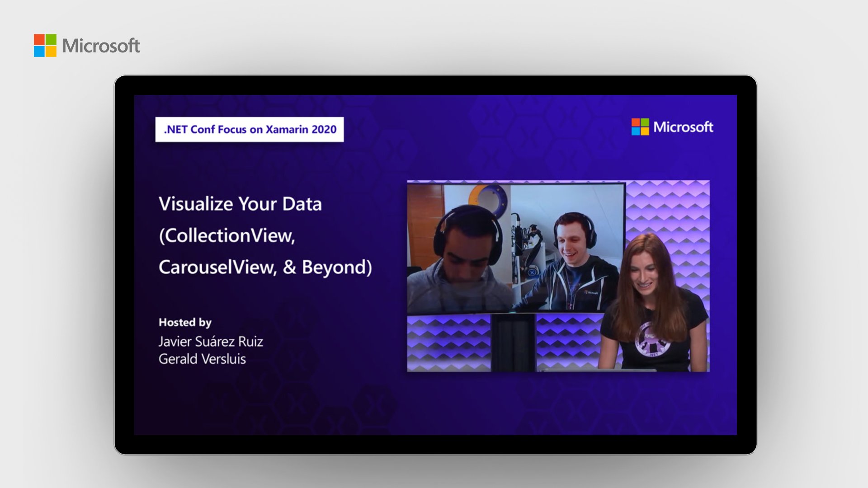The height and width of the screenshot is (488, 868).
Task: Click the gray Microsoft wordmark top-left
Action: pyautogui.click(x=101, y=46)
